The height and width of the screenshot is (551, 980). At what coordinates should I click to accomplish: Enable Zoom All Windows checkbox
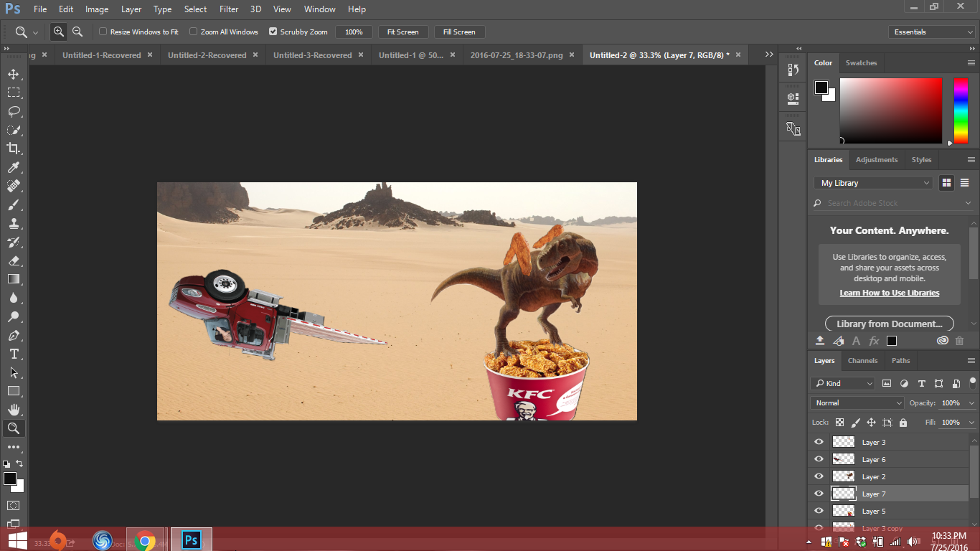coord(193,32)
